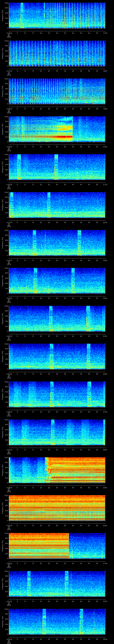
Task: Click the pulse near 25 seconds in the 4:21:00 spectrogram
Action: point(49,205)
